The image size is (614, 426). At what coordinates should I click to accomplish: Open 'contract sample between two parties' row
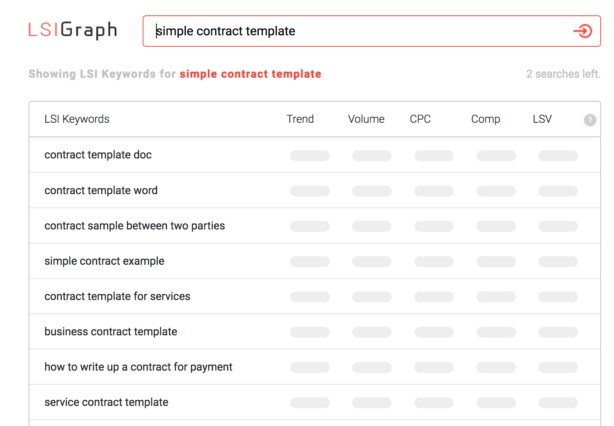click(134, 226)
